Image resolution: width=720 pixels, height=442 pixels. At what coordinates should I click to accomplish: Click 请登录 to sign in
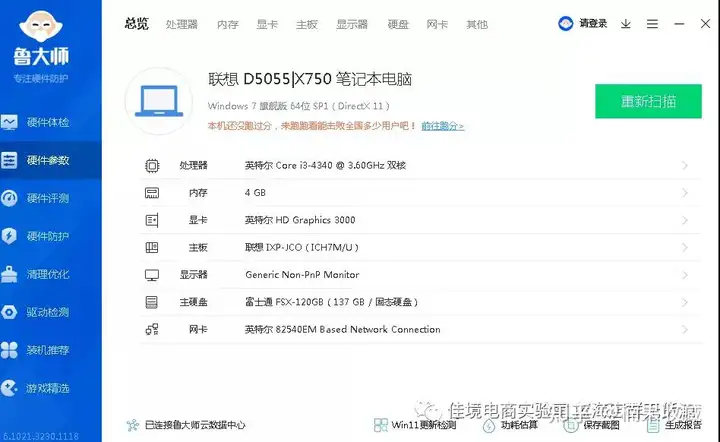pyautogui.click(x=593, y=23)
